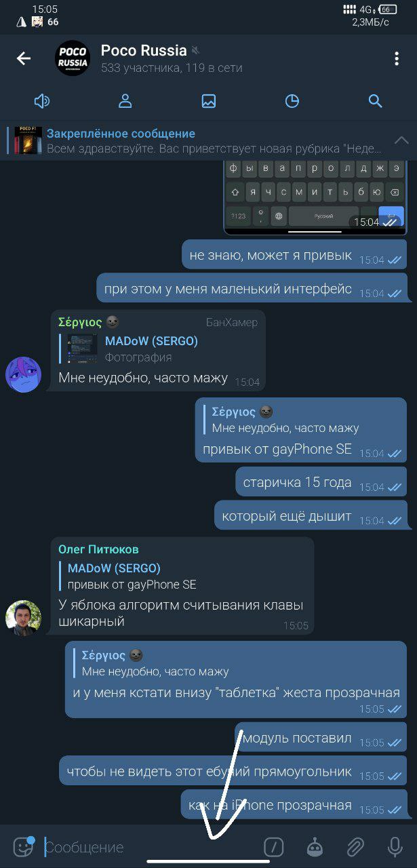The width and height of the screenshot is (417, 868).
Task: Attach a file with the paperclip icon
Action: [355, 846]
